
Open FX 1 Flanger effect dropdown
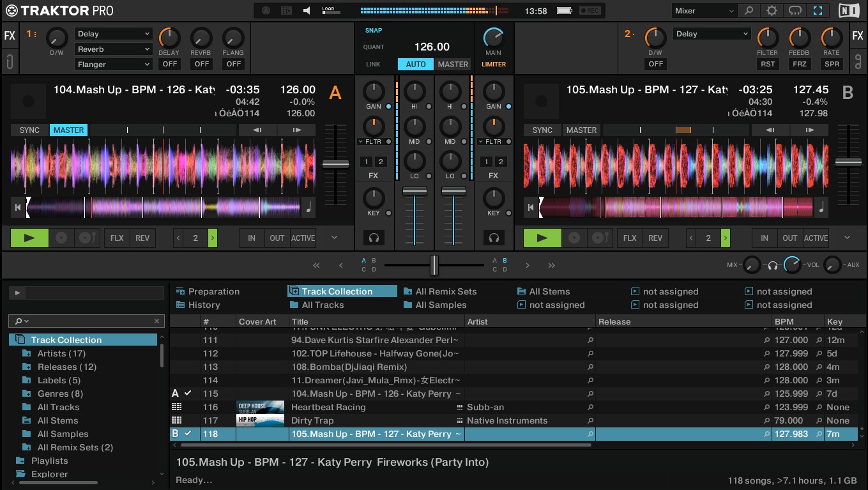pos(113,65)
